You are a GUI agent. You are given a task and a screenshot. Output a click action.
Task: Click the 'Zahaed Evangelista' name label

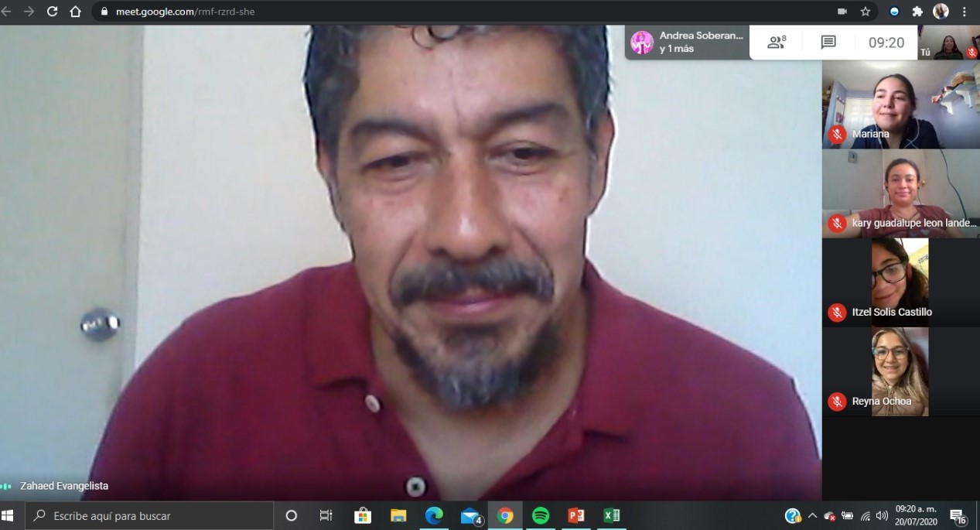pos(64,486)
